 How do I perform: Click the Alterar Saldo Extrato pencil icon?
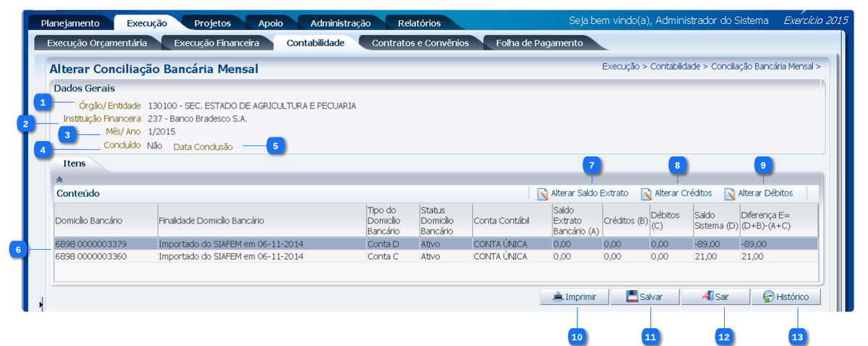(x=542, y=194)
